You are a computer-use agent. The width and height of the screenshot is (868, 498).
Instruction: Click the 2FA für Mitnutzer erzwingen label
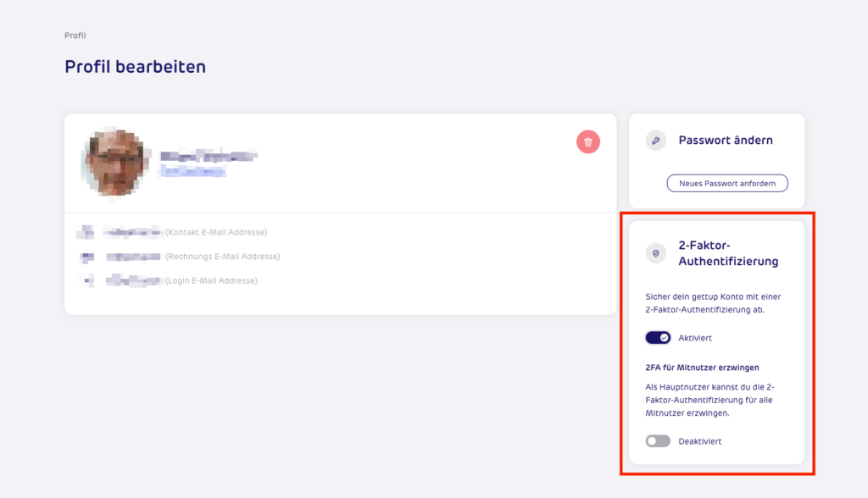pos(702,368)
